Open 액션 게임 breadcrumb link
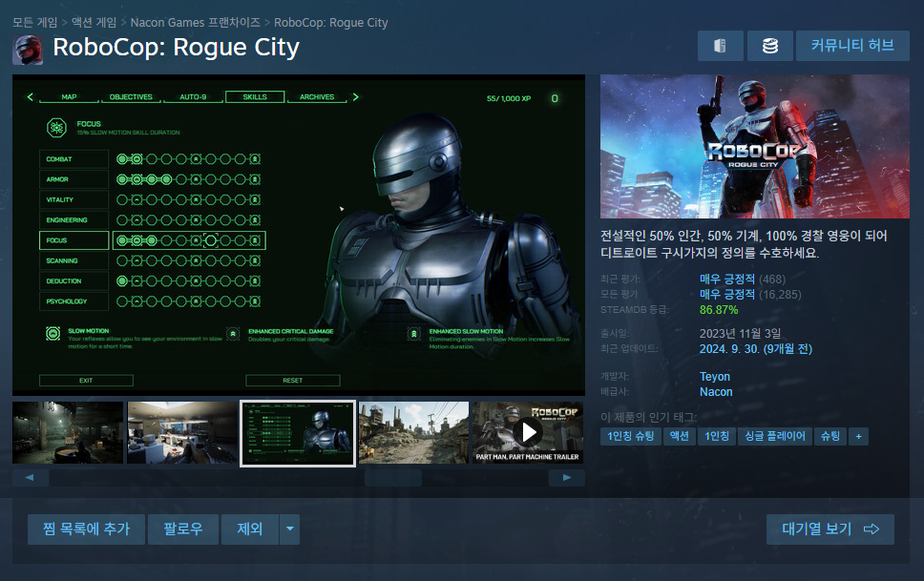The width and height of the screenshot is (924, 581). 96,22
